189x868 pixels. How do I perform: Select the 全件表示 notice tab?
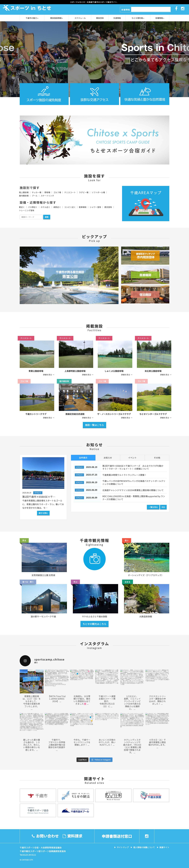tap(83, 458)
